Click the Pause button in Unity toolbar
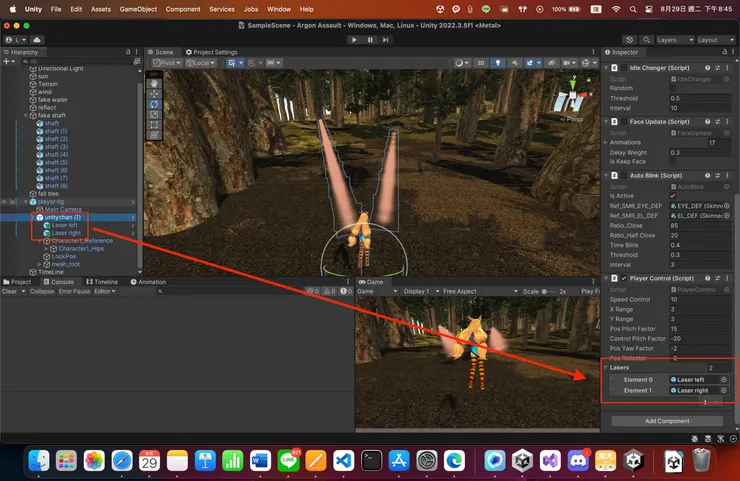Screen dimensions: 740x481 point(370,39)
